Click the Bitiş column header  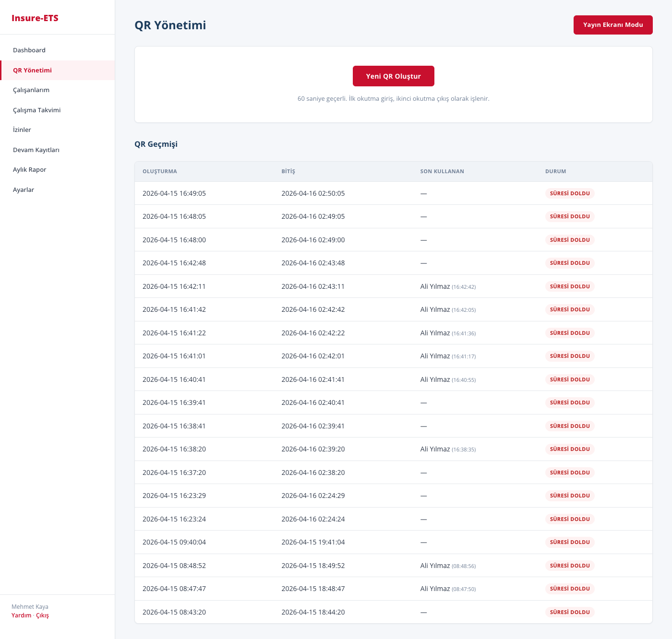point(288,171)
